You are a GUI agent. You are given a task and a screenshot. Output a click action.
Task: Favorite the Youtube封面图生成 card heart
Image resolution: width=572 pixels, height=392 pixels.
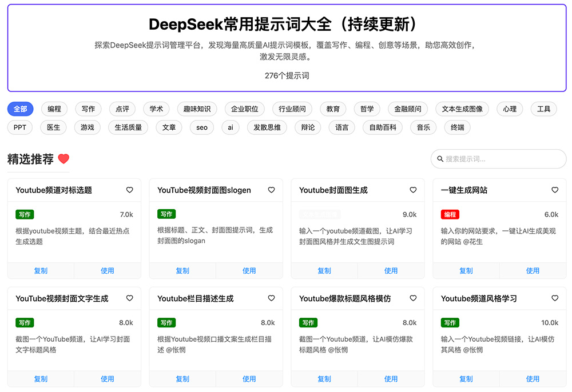click(413, 190)
